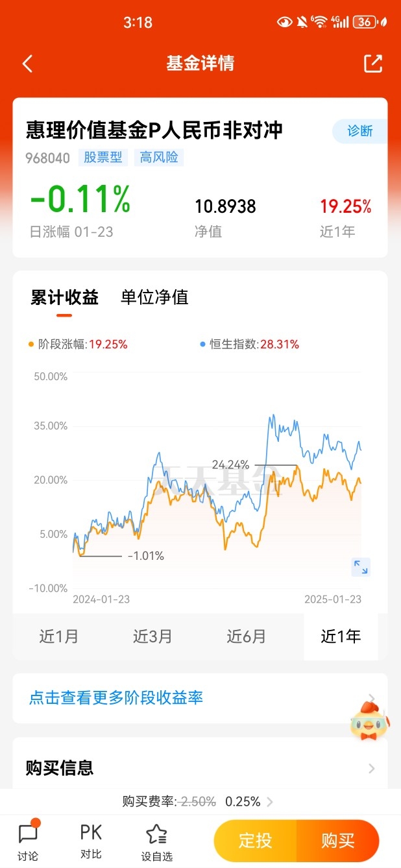
Task: Expand the 购买信息 section chevron
Action: point(372,769)
